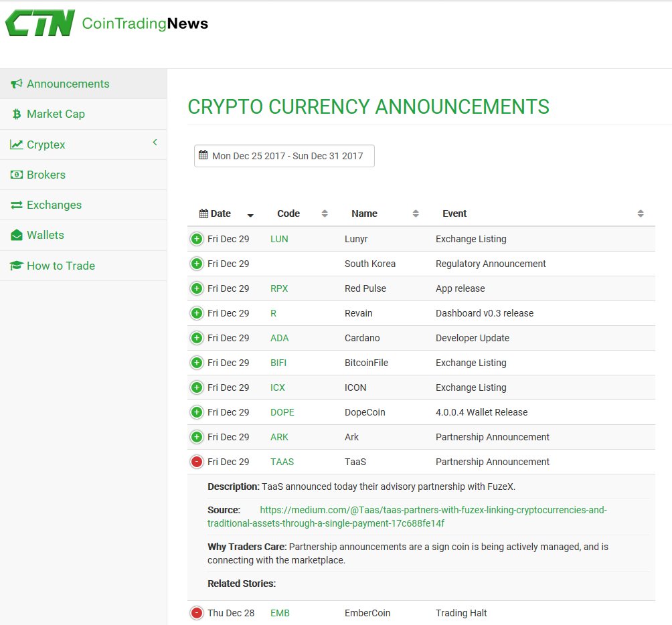Click the Trading Halt event text
The image size is (672, 625).
click(x=461, y=613)
